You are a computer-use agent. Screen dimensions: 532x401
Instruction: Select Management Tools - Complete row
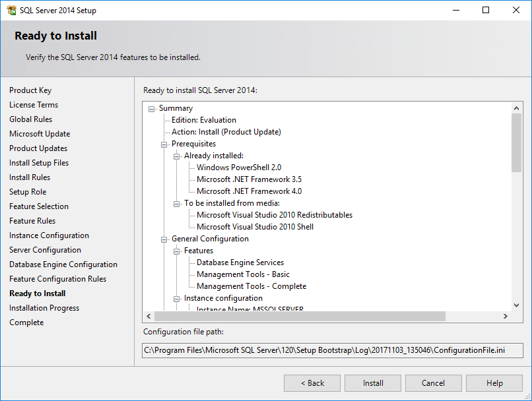point(251,286)
